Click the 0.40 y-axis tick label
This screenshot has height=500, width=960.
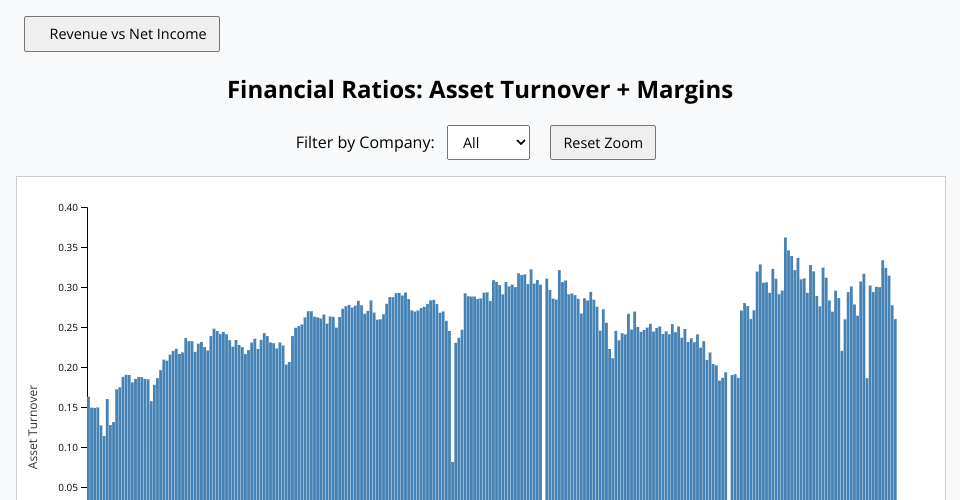click(x=67, y=208)
